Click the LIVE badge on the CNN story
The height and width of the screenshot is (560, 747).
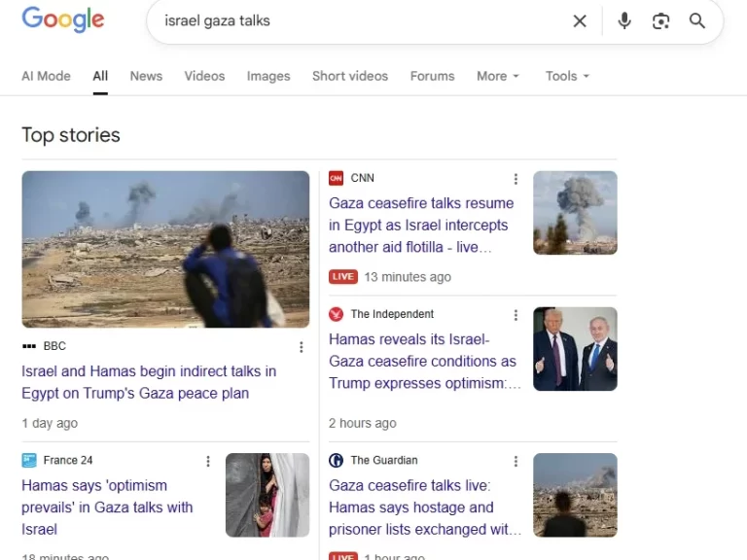click(343, 277)
